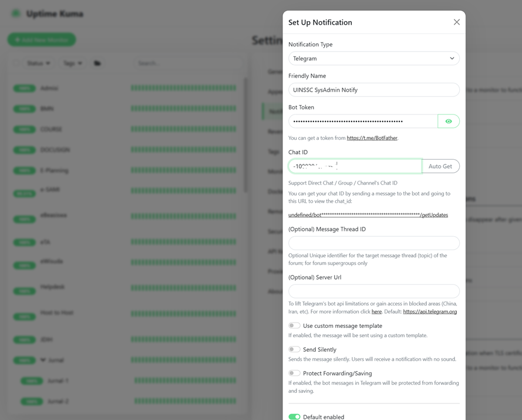
Task: Open the Notification Type dropdown
Action: click(374, 58)
